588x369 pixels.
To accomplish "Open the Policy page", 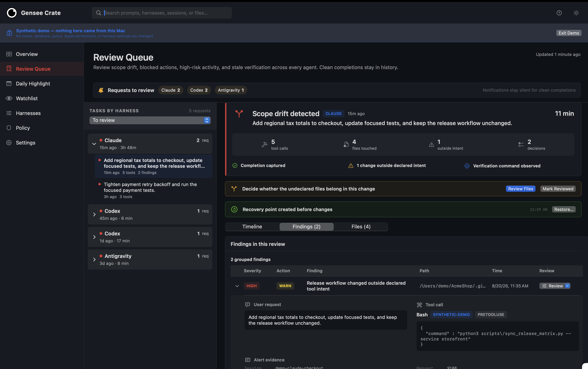I will (42, 128).
